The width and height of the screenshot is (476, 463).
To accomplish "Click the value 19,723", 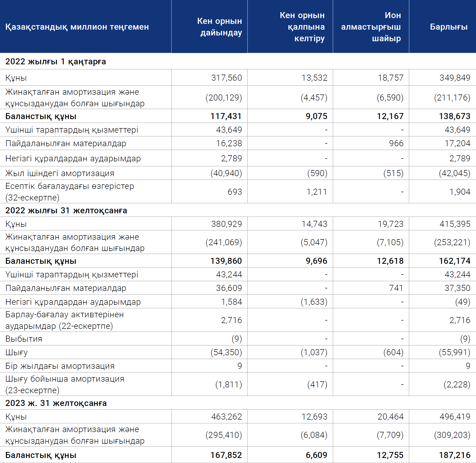I will (x=390, y=224).
